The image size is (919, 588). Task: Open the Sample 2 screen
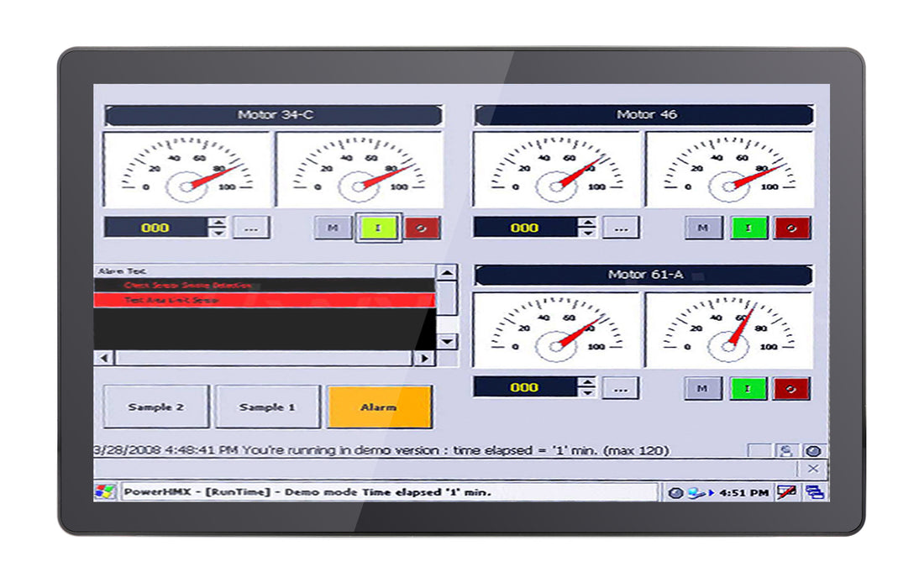tap(156, 407)
